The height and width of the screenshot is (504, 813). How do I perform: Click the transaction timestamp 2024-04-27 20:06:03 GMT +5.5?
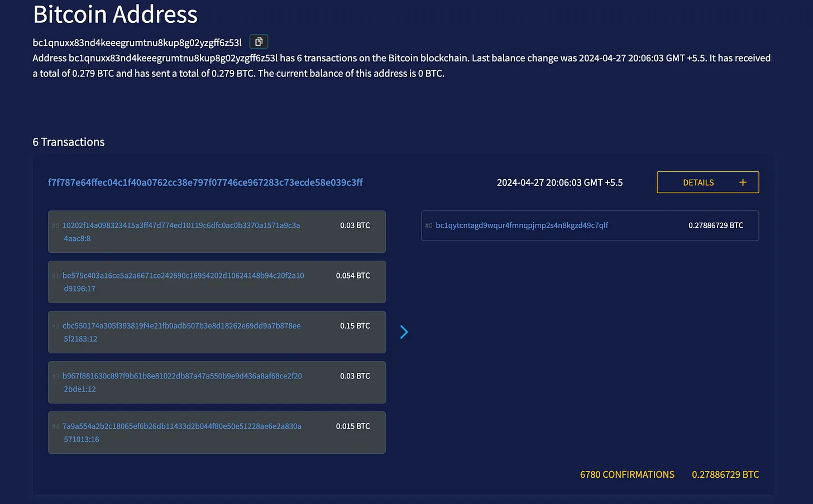point(559,183)
